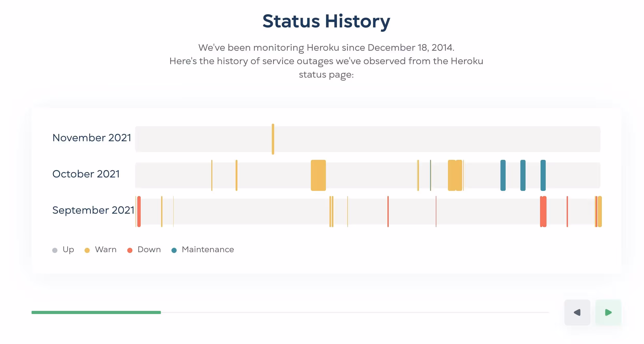Select the yellow Warn legend dot

pos(87,250)
